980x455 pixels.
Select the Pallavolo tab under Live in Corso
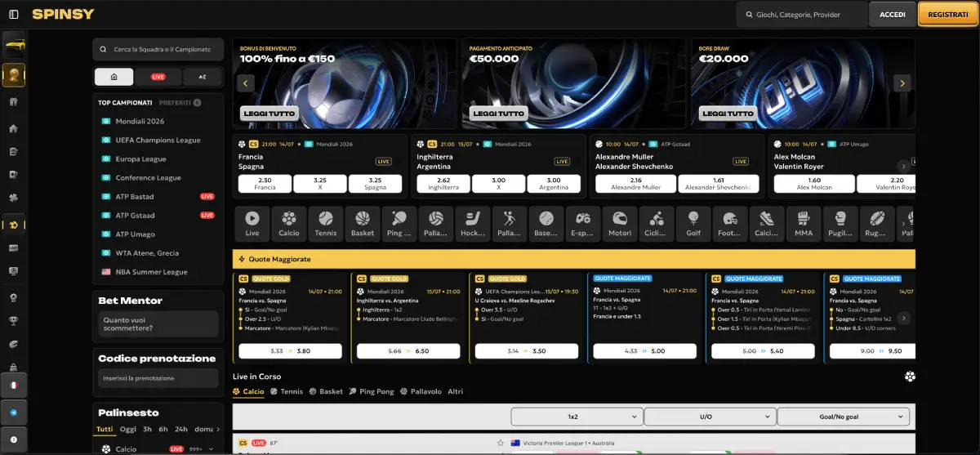[x=421, y=391]
